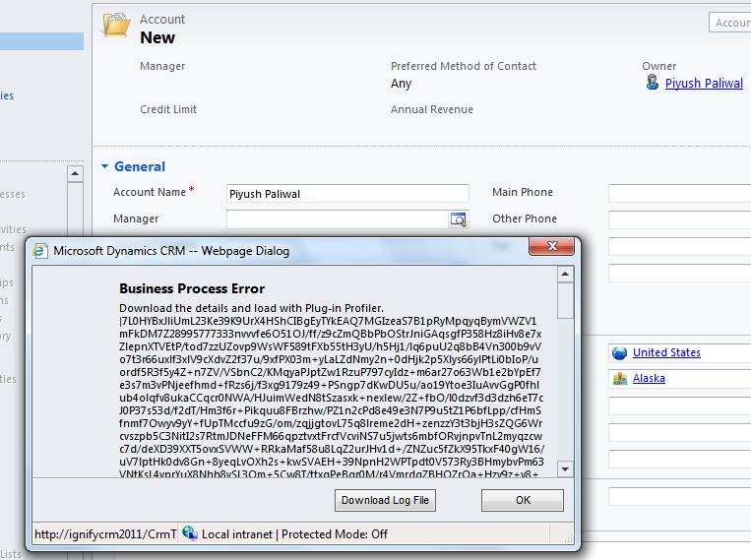Click the Account Name input field
The image size is (751, 560).
coord(347,194)
